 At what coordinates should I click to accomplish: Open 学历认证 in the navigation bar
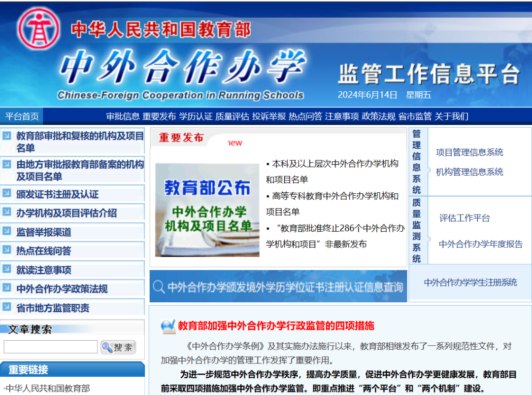196,116
